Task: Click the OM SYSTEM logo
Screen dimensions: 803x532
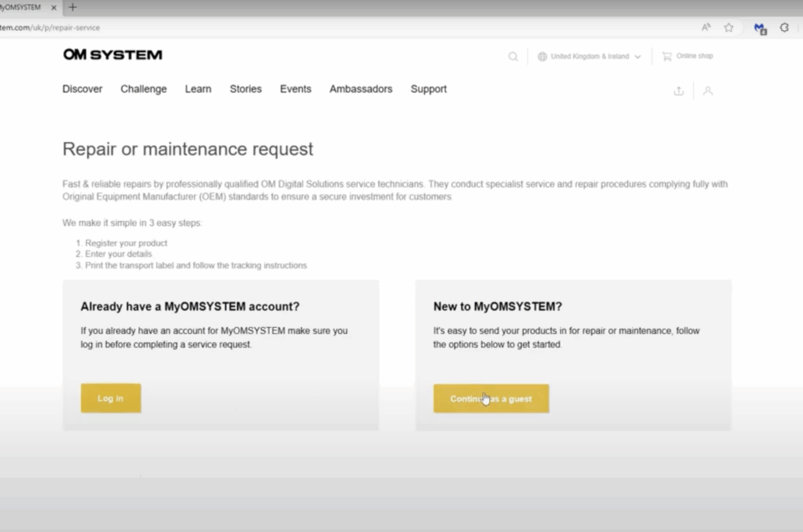Action: (x=113, y=54)
